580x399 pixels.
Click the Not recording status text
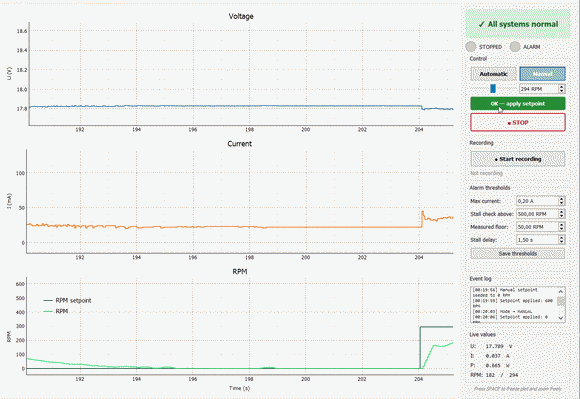(x=486, y=173)
